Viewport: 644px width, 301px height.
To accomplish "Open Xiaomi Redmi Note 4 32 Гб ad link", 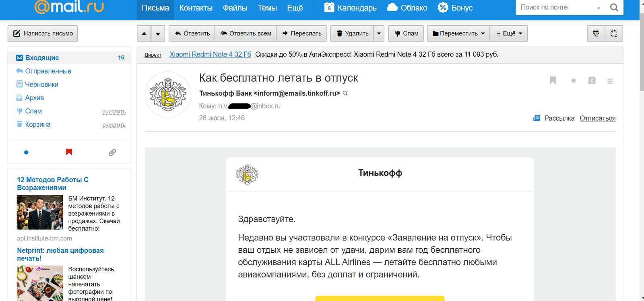I will [210, 54].
